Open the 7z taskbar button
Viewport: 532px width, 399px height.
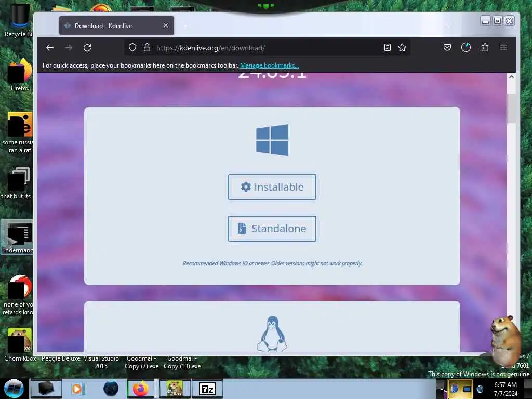(x=207, y=389)
